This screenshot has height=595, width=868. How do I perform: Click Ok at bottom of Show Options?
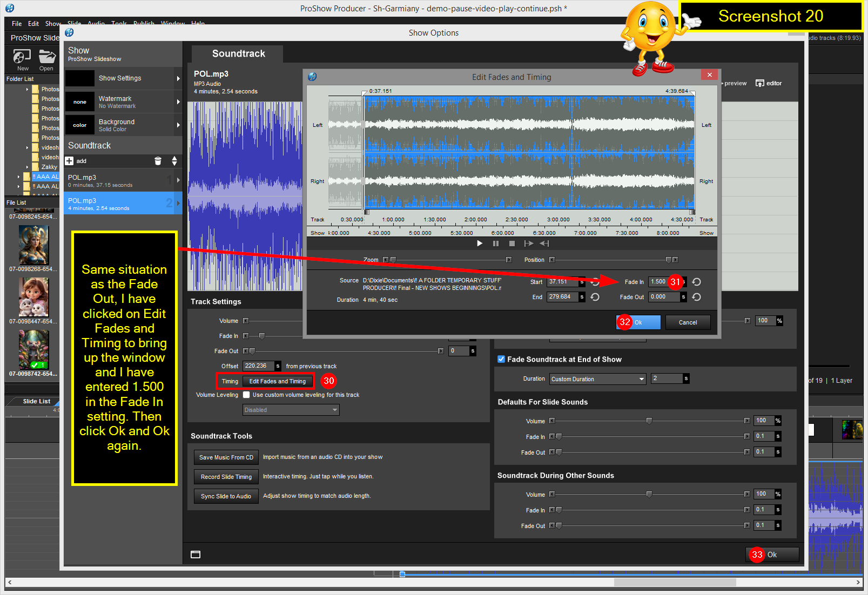[772, 555]
